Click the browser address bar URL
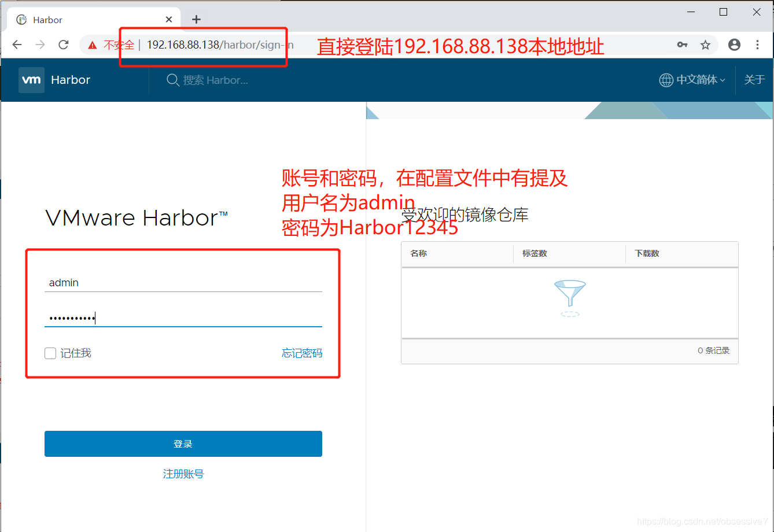 coord(220,45)
